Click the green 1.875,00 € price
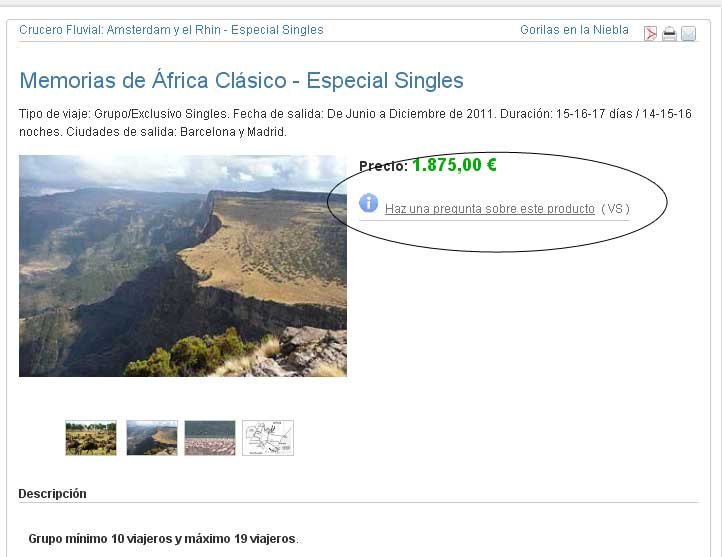Image resolution: width=722 pixels, height=557 pixels. pos(454,165)
